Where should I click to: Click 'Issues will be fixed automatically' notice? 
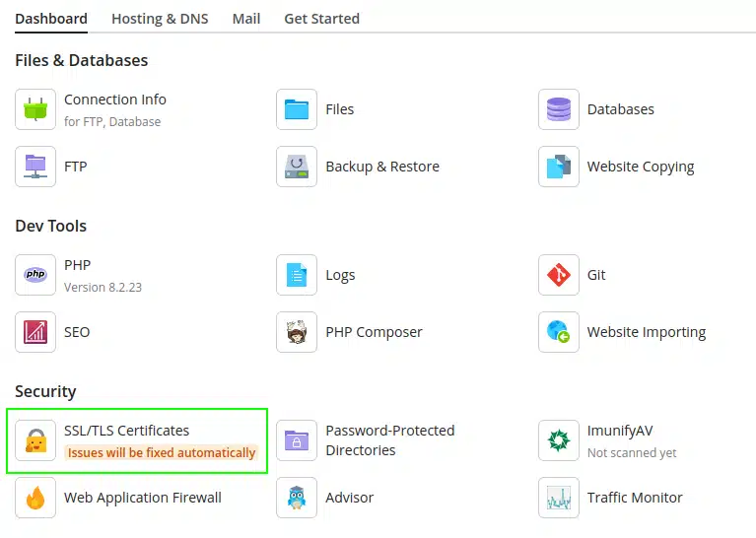point(162,452)
